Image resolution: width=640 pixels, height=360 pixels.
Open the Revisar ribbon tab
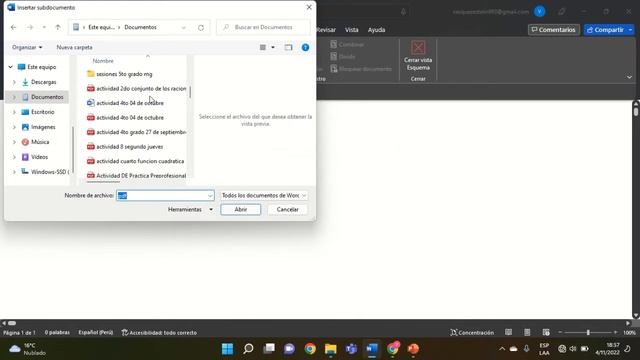pyautogui.click(x=326, y=30)
